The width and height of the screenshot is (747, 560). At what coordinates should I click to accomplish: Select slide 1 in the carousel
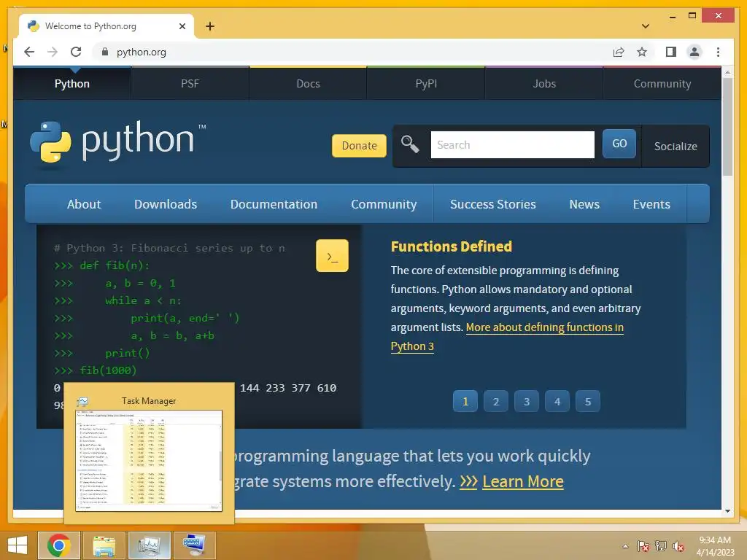pos(465,402)
